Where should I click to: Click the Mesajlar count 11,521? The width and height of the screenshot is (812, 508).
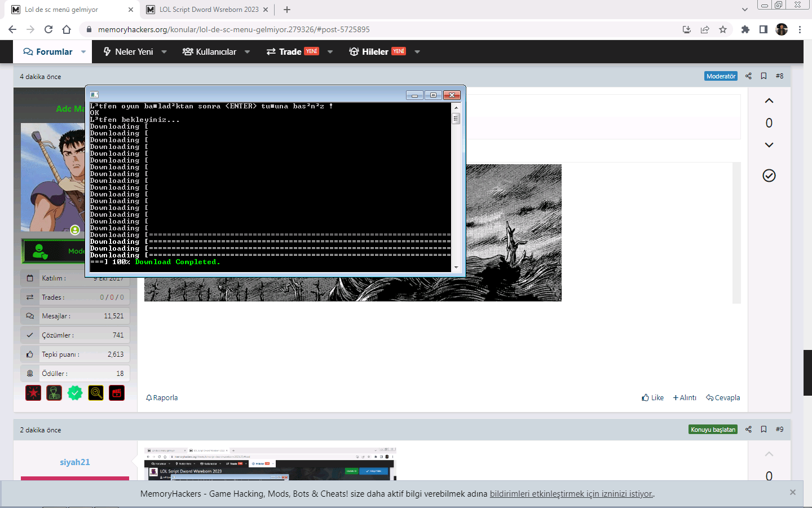click(x=113, y=316)
